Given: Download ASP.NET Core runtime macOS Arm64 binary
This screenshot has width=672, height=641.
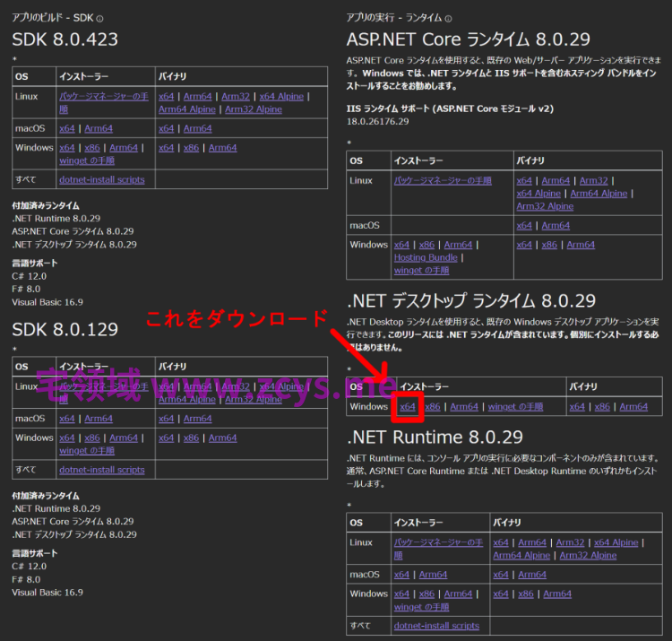Looking at the screenshot, I should point(556,226).
